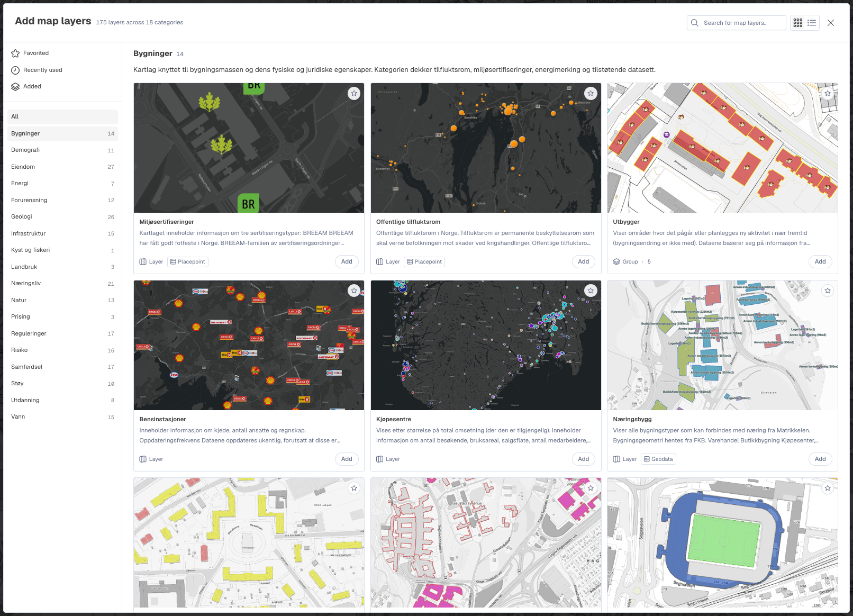Select the Bygninger category
This screenshot has height=616, width=853.
point(62,133)
